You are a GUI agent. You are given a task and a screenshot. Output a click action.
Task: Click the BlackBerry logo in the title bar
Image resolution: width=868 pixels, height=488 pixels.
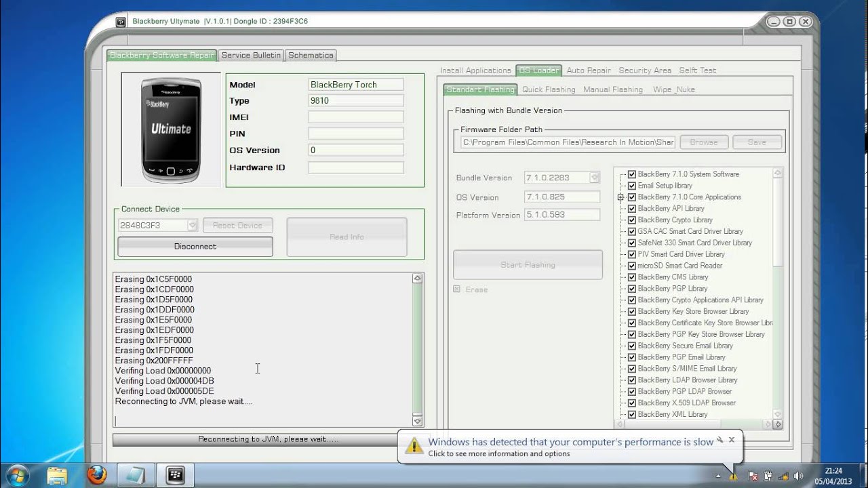point(121,21)
